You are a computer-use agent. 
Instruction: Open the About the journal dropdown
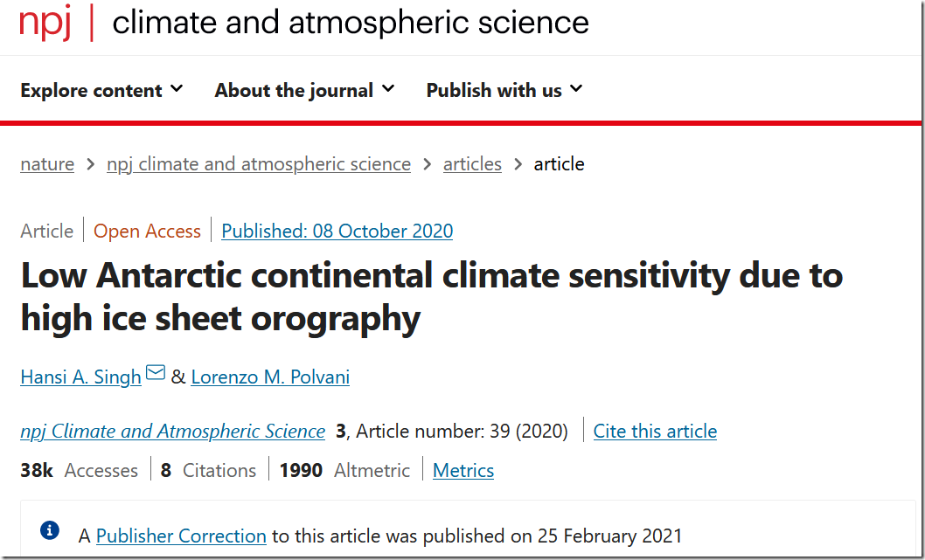point(304,90)
